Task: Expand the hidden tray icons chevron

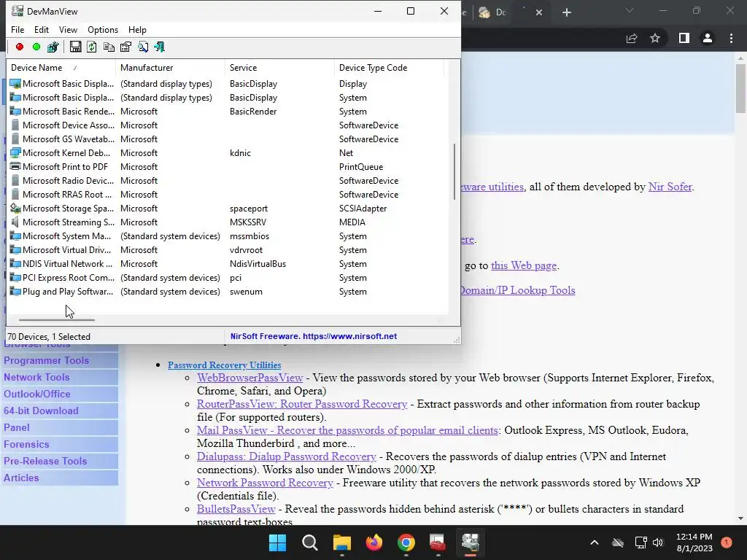Action: (595, 542)
